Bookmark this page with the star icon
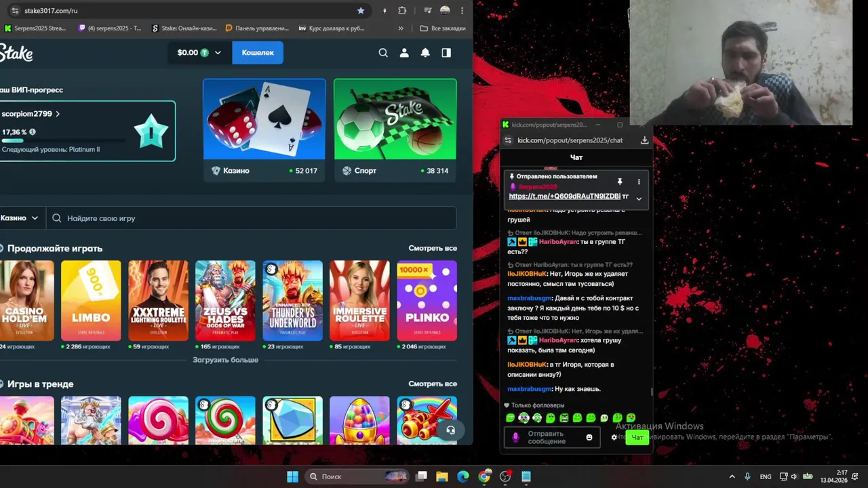868x488 pixels. tap(361, 11)
